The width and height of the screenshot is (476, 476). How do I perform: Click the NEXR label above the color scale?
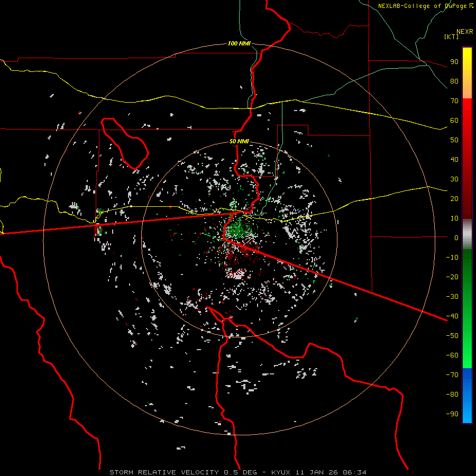click(x=465, y=32)
